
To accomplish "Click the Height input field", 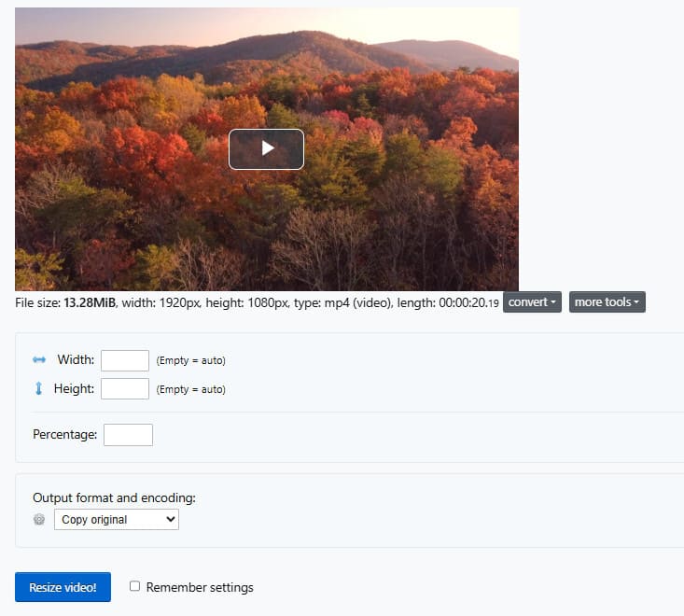I will (x=125, y=388).
